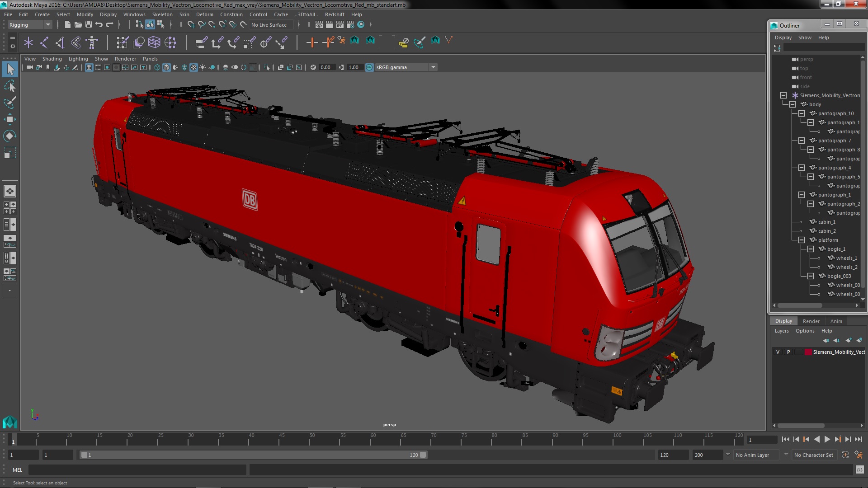Collapse the pantograph_10 node
Image resolution: width=868 pixels, height=488 pixels.
tap(802, 113)
